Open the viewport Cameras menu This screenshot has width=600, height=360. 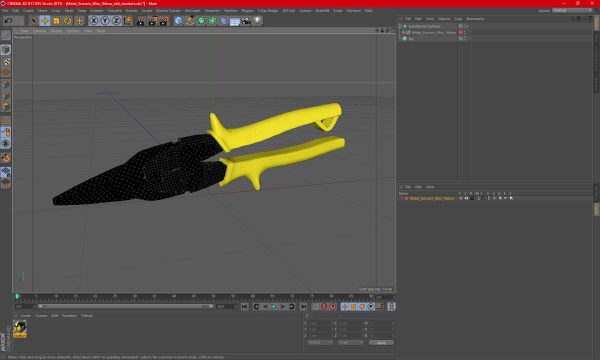tap(39, 31)
